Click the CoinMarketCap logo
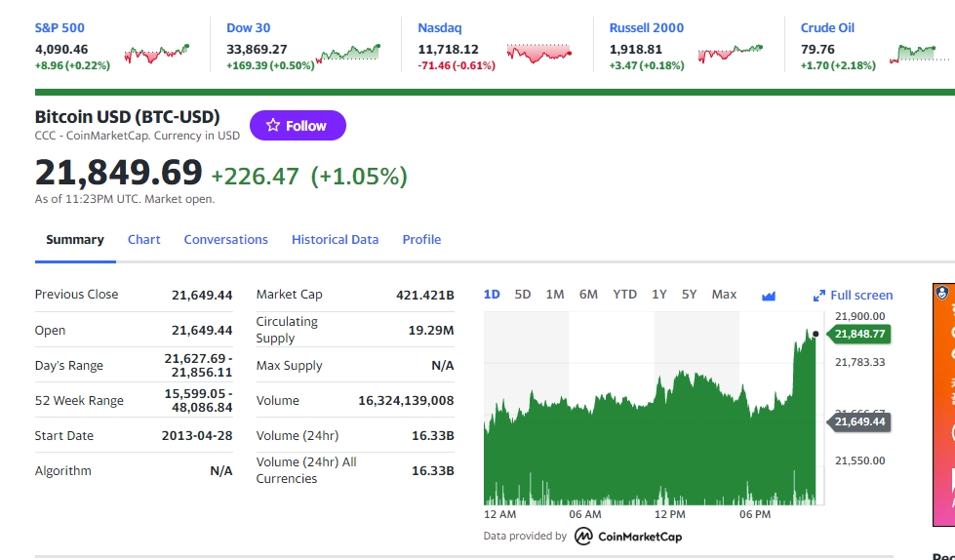The width and height of the screenshot is (955, 560). coord(628,537)
